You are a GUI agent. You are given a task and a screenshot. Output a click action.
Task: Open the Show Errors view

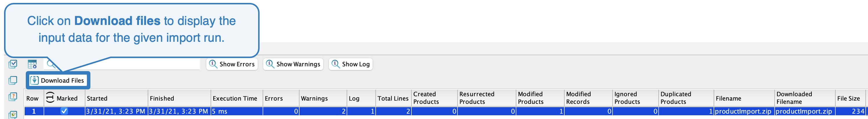click(x=232, y=64)
